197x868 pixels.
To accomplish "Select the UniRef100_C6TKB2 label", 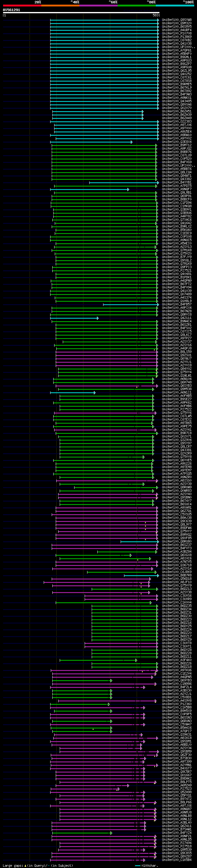I will point(177,40).
